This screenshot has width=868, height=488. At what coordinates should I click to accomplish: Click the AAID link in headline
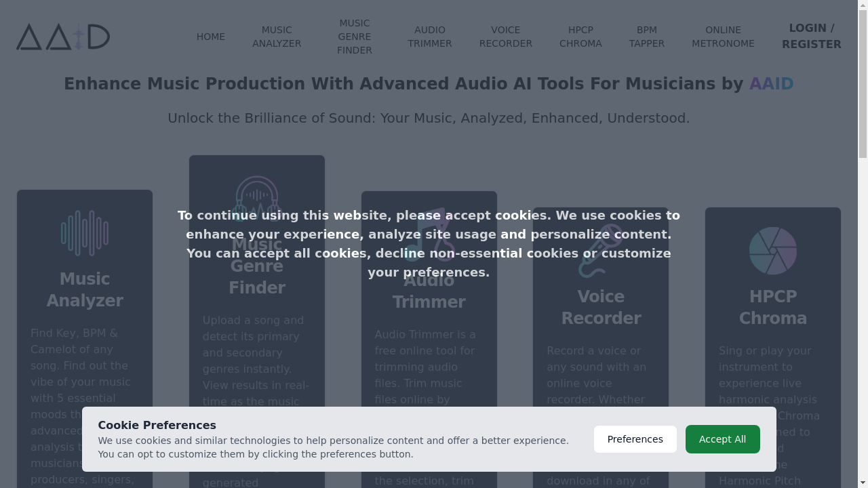(771, 84)
